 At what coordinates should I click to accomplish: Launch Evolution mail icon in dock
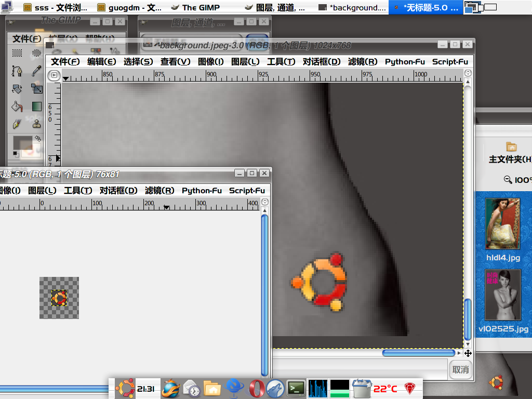(191, 389)
